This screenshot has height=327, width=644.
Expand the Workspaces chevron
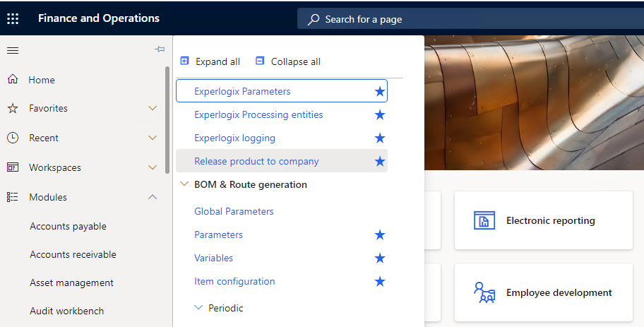(153, 167)
